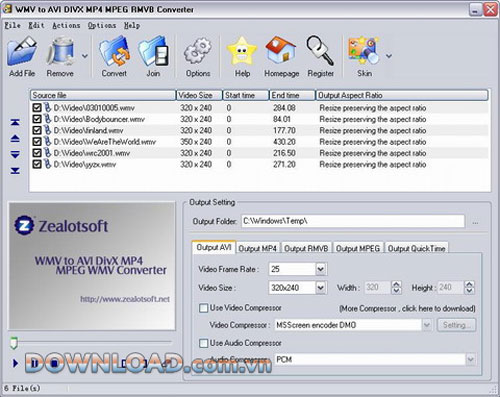Click the Help star icon
This screenshot has height=397, width=500.
point(242,51)
